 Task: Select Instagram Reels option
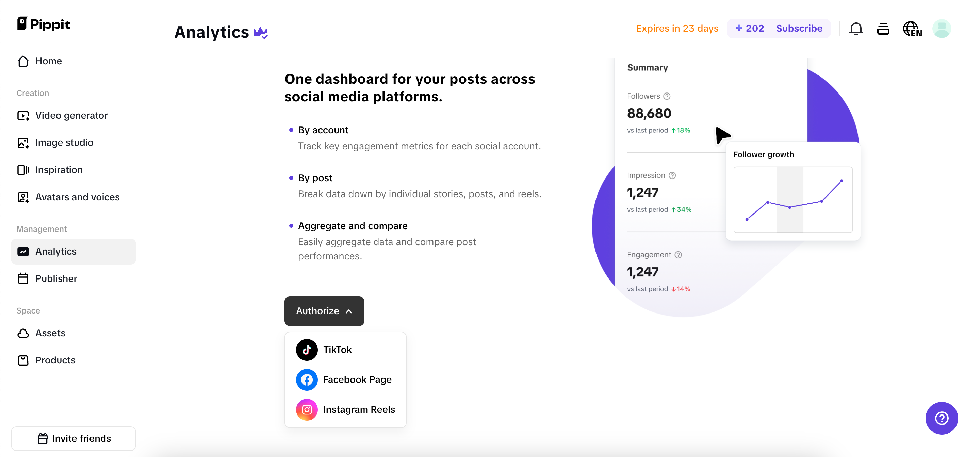(x=358, y=409)
